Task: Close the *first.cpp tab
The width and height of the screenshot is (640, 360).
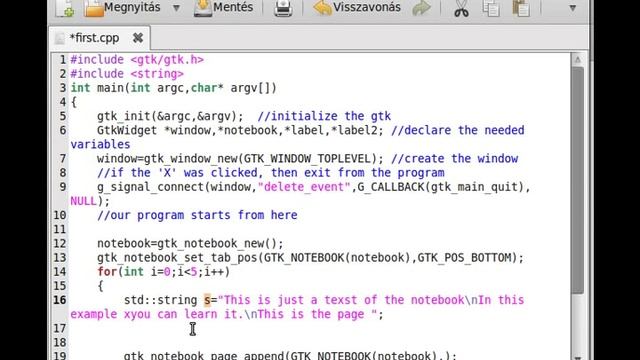Action: point(138,38)
